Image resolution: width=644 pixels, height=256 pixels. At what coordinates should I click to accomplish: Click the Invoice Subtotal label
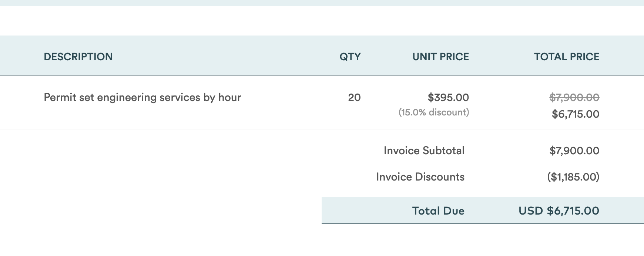[424, 151]
